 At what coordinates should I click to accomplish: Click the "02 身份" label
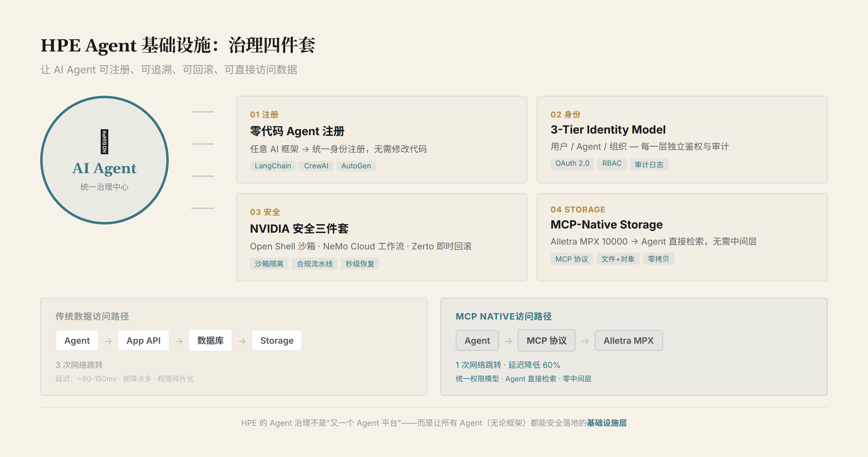[x=565, y=115]
